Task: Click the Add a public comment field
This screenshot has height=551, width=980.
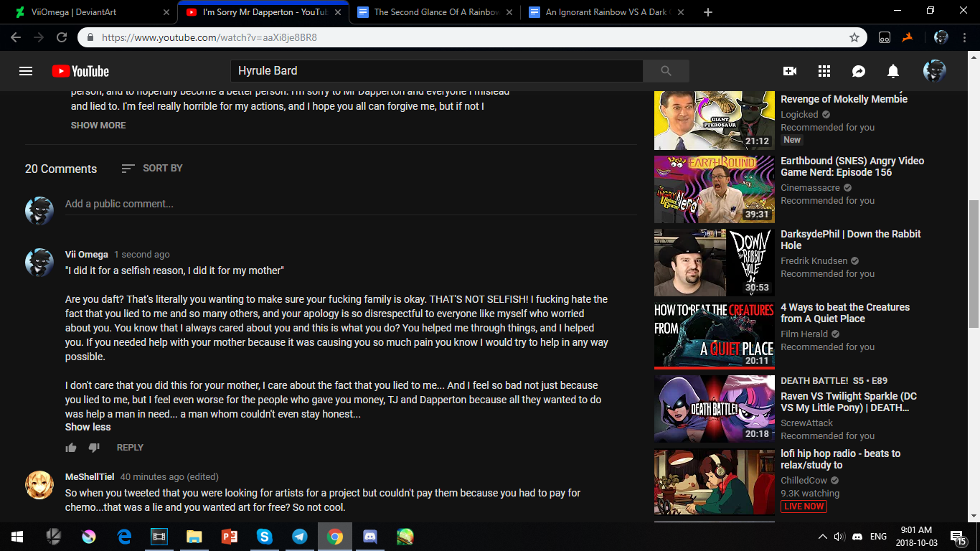Action: click(351, 204)
